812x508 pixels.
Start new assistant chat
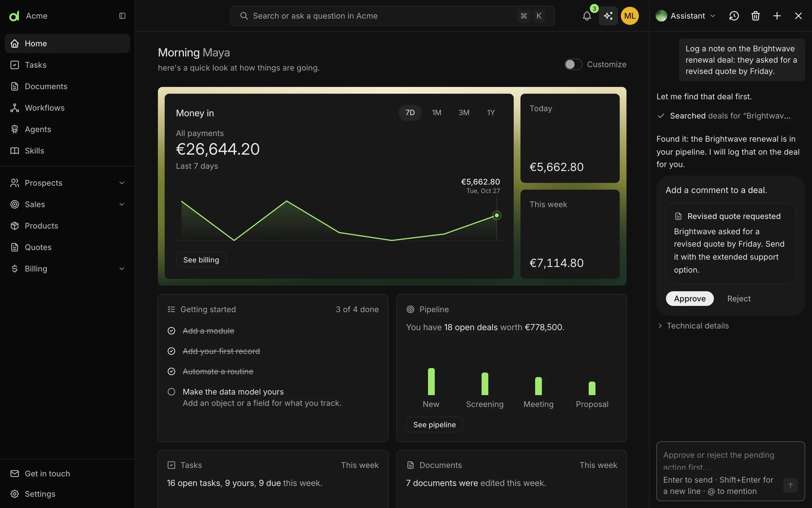777,16
